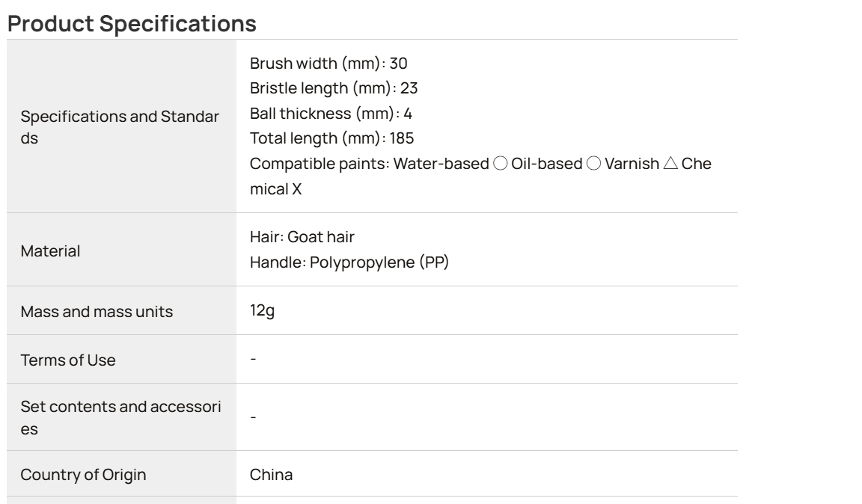Image resolution: width=862 pixels, height=504 pixels.
Task: Click the dash value for Terms of Use
Action: point(253,359)
